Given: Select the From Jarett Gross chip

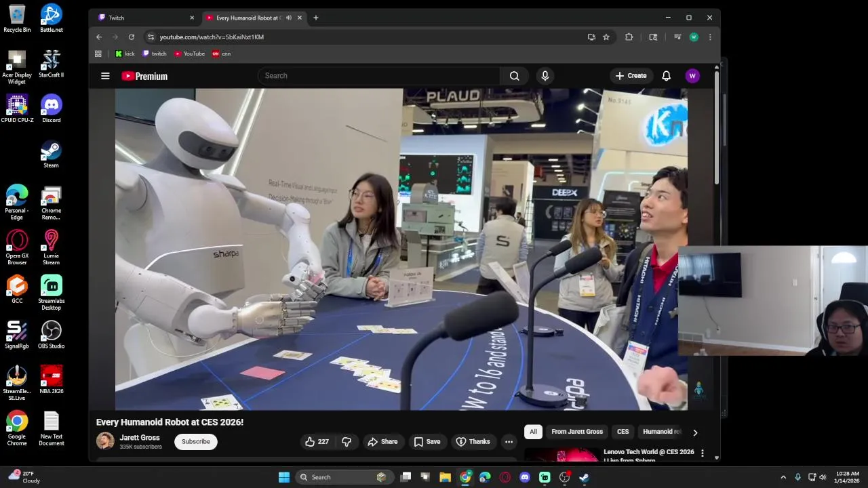Looking at the screenshot, I should 577,432.
